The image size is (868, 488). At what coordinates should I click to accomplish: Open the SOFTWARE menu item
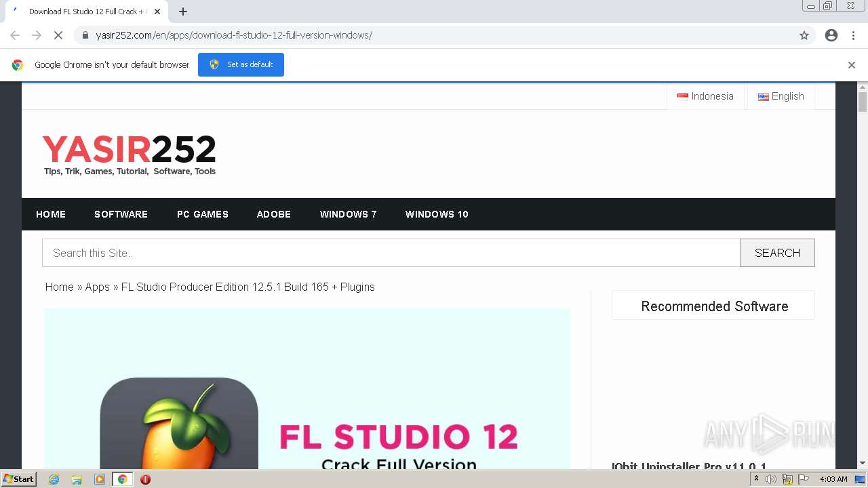[121, 214]
